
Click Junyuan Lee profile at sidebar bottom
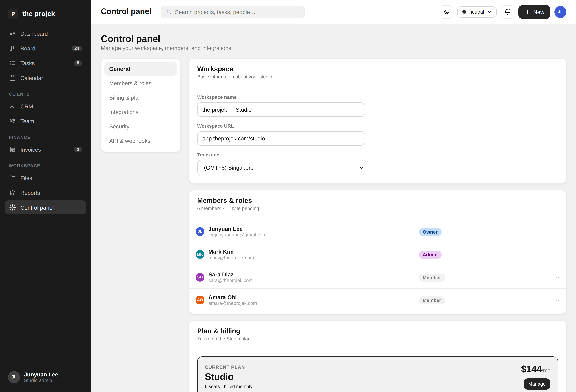(x=46, y=377)
